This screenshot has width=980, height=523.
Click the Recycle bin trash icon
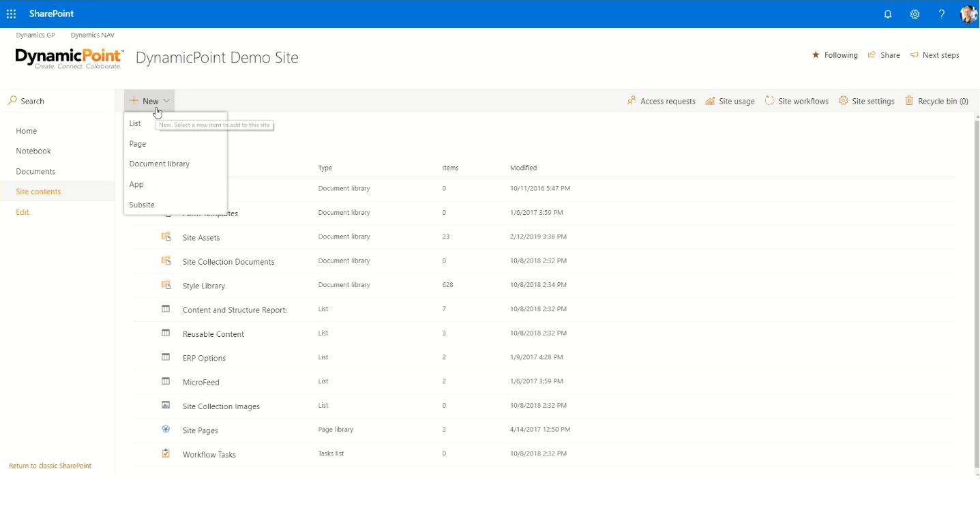909,101
